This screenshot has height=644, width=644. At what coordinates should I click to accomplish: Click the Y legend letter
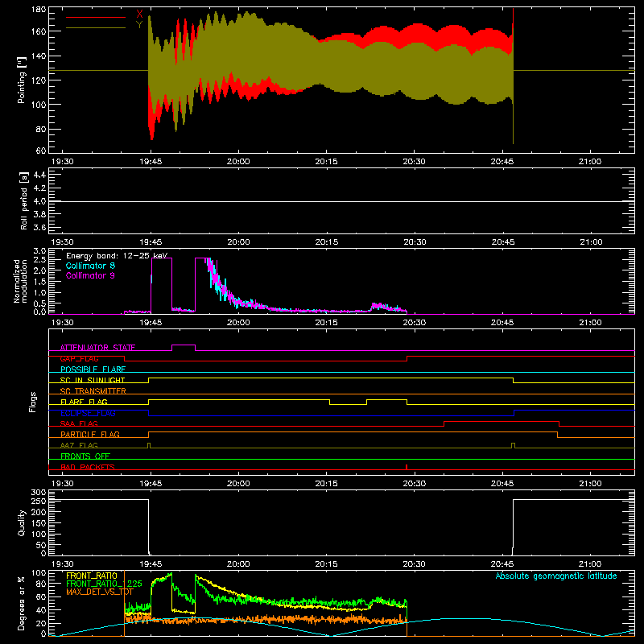click(139, 25)
